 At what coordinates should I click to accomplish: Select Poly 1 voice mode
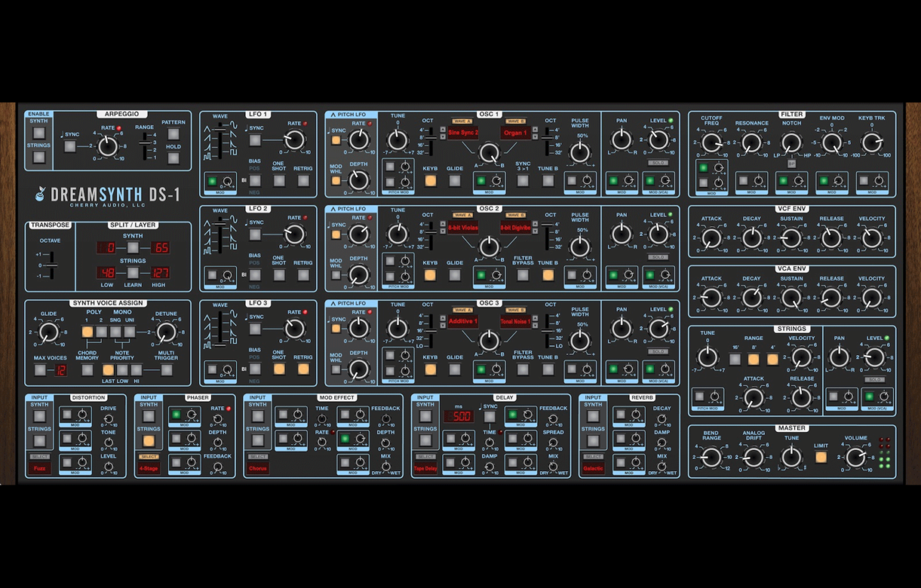pyautogui.click(x=87, y=331)
